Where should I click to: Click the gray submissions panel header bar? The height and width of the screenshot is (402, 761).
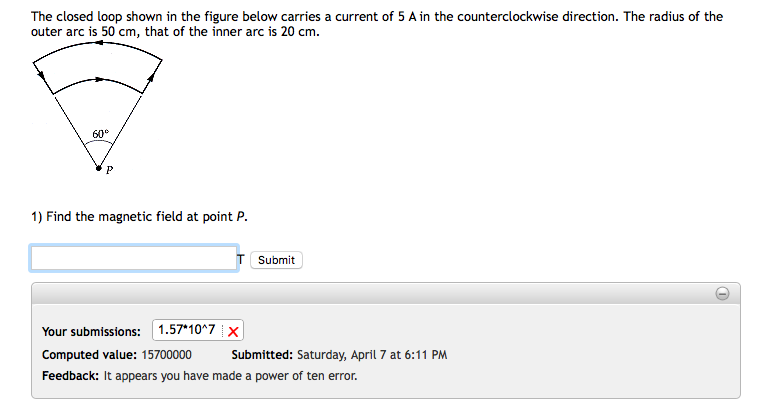[x=386, y=293]
